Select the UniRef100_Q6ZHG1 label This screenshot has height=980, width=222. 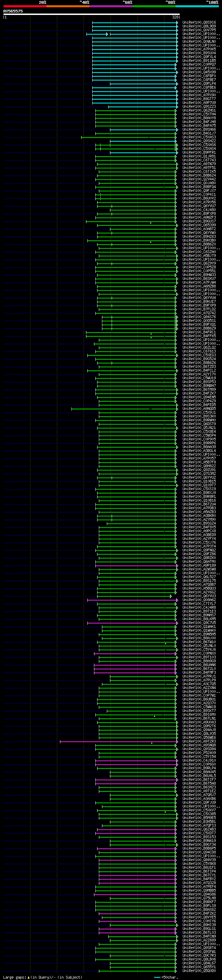pyautogui.click(x=199, y=110)
